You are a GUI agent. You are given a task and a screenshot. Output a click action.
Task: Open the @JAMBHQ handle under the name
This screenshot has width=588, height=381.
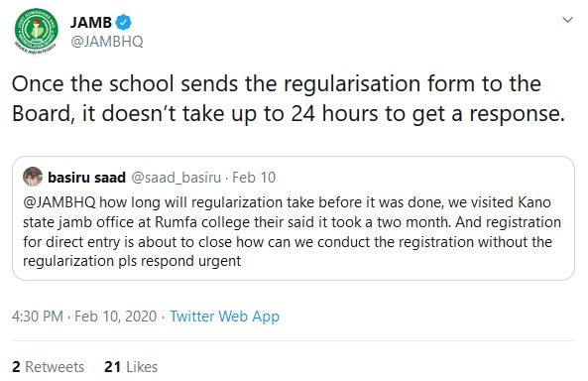pos(107,42)
